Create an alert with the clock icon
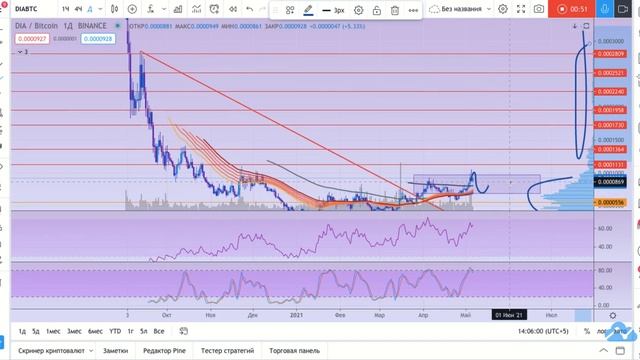Screen dimensions: 640x360 click(x=214, y=9)
